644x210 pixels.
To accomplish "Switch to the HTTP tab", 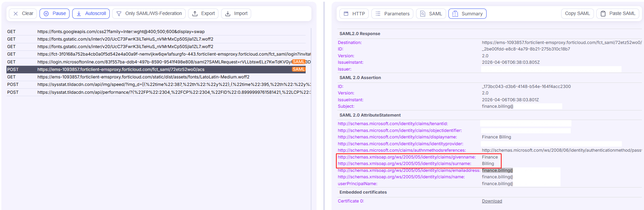I will 354,14.
